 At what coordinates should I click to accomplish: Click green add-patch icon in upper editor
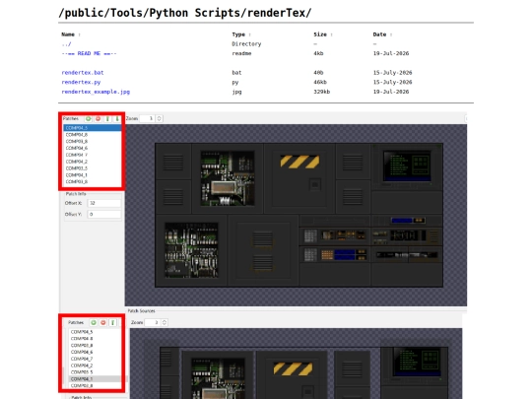(89, 119)
